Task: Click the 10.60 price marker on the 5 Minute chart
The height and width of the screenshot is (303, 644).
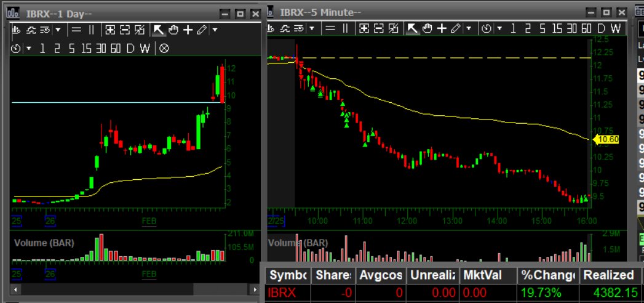Action: [x=606, y=139]
